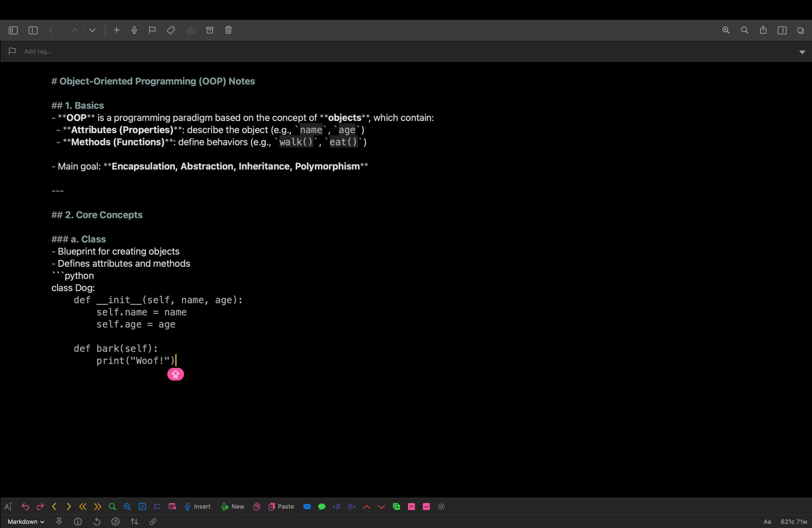Undo the last edit

click(x=26, y=507)
